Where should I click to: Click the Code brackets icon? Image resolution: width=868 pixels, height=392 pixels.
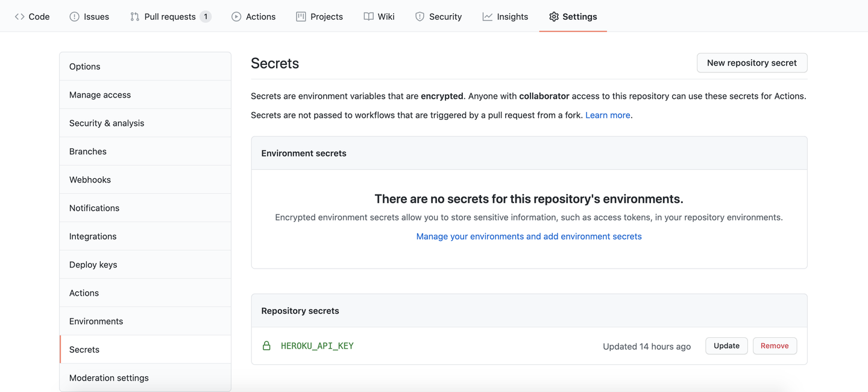coord(20,17)
